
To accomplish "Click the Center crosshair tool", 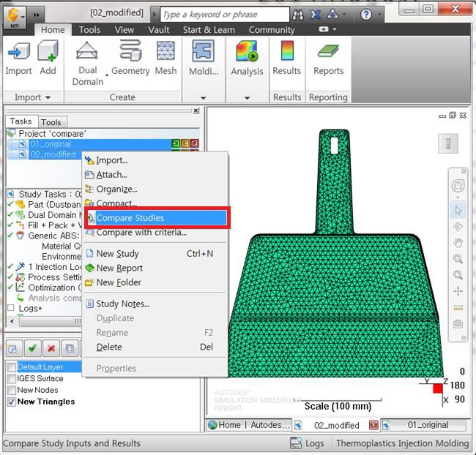I will tap(458, 291).
